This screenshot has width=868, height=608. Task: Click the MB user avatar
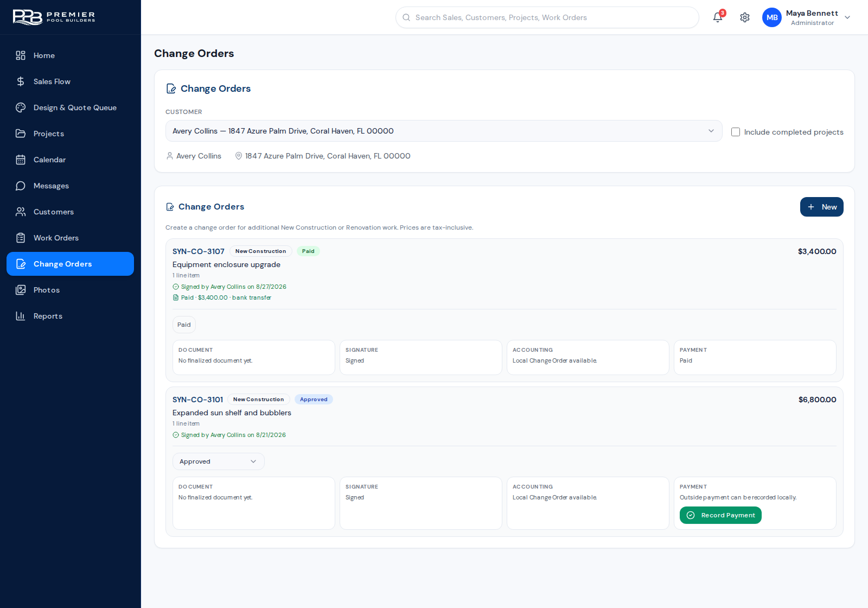772,17
